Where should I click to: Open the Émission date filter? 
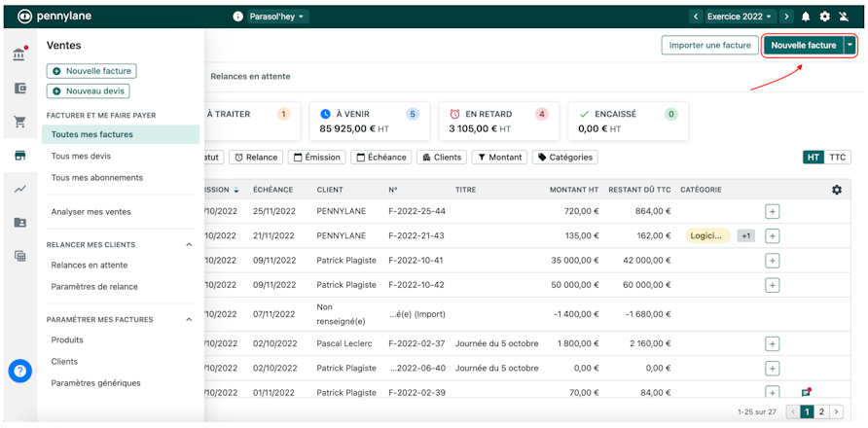click(x=317, y=158)
